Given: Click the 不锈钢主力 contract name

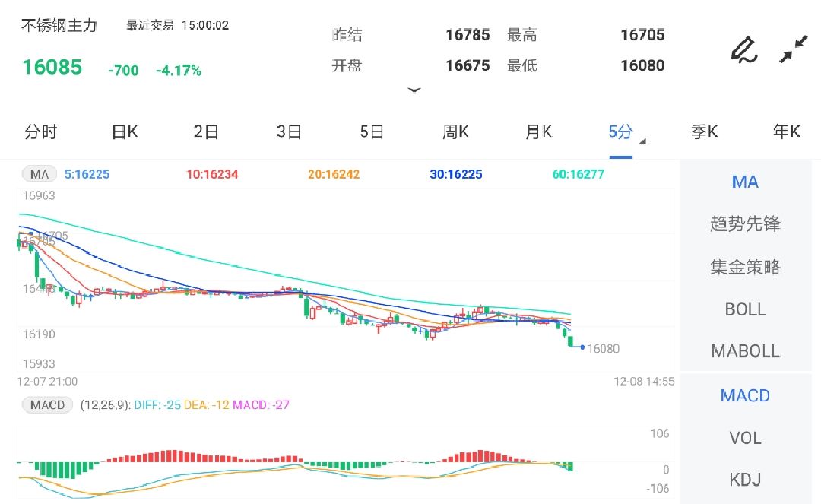Looking at the screenshot, I should (x=59, y=26).
